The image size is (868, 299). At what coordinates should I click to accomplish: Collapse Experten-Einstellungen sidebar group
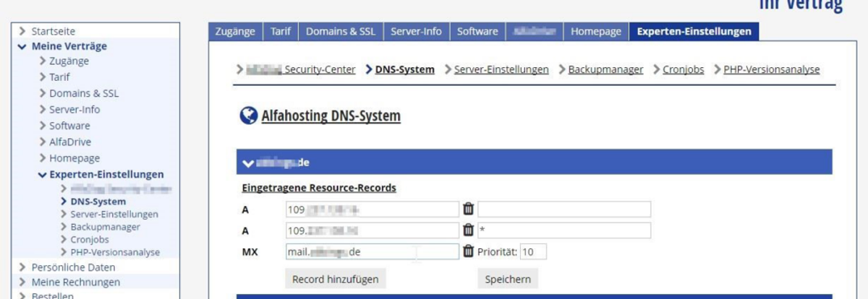pos(42,175)
